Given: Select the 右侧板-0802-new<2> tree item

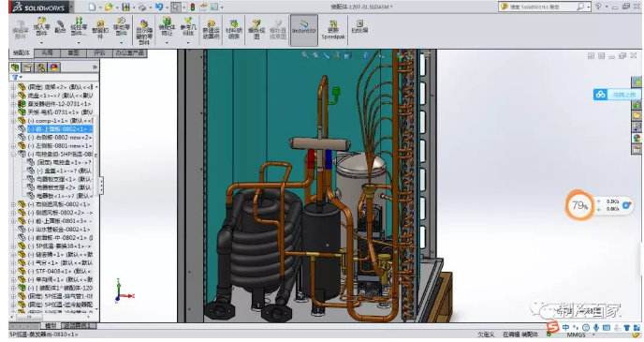Looking at the screenshot, I should 60,138.
